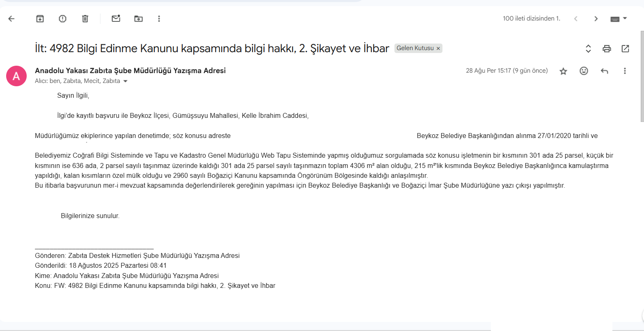Reply to the sender
The height and width of the screenshot is (331, 644).
(x=604, y=71)
